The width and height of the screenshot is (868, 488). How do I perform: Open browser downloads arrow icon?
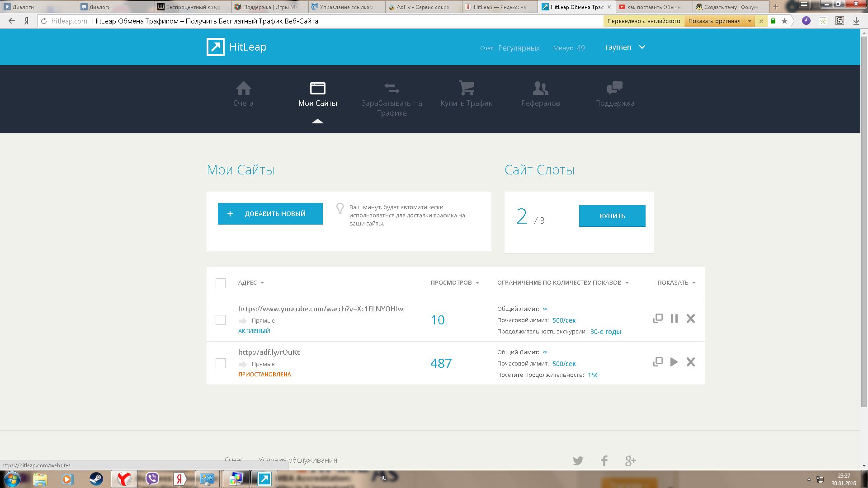[x=856, y=21]
